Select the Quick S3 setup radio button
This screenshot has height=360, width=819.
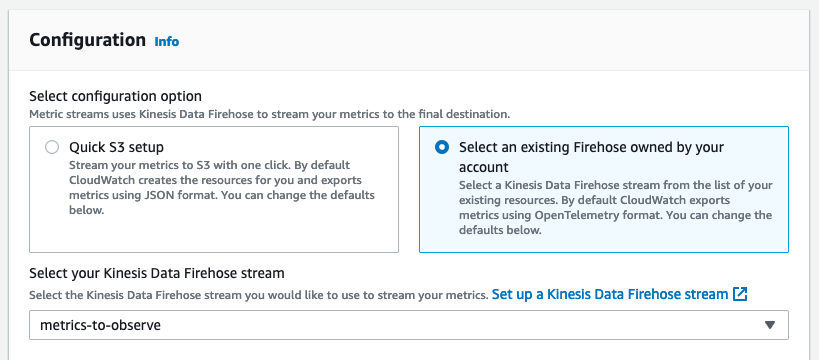[x=52, y=147]
